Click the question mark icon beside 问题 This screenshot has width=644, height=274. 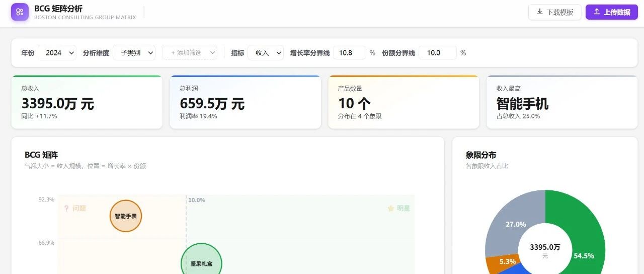pos(66,208)
